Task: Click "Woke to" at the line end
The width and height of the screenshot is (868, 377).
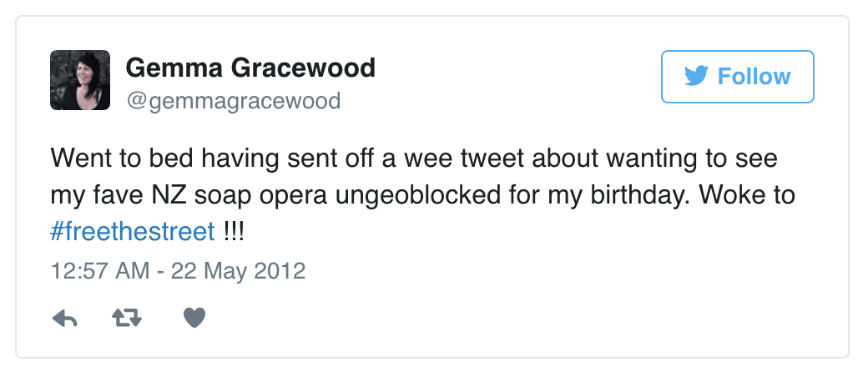Action: [747, 194]
